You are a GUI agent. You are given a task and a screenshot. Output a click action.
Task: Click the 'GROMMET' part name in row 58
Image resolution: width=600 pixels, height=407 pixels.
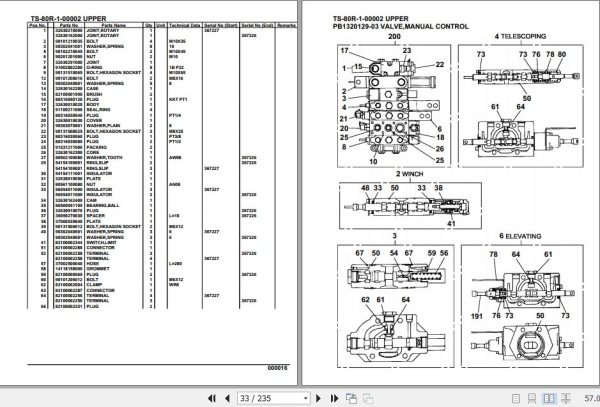point(98,269)
